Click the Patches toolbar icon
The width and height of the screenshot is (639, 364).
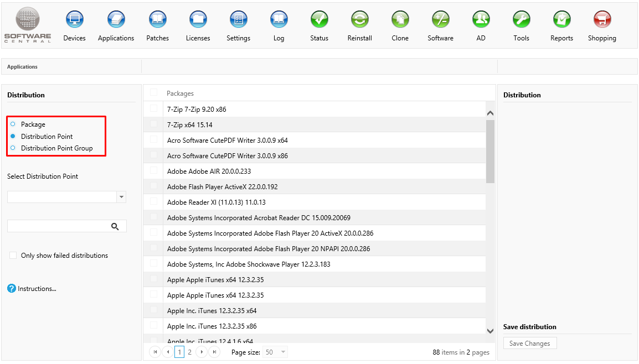(157, 20)
